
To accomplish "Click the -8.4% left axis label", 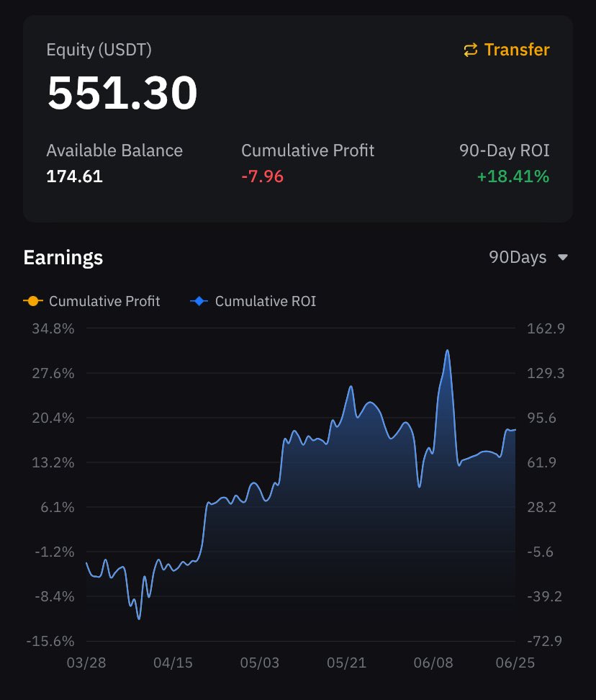I will (x=55, y=596).
